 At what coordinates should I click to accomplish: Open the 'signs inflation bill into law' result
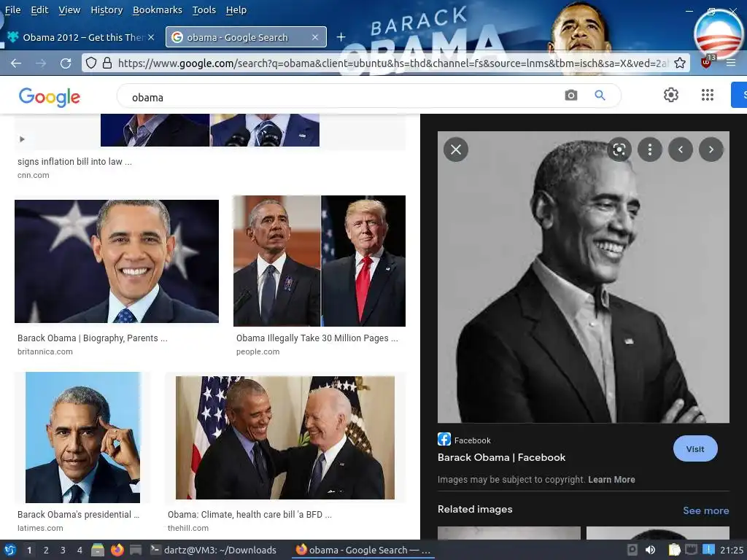(x=75, y=162)
